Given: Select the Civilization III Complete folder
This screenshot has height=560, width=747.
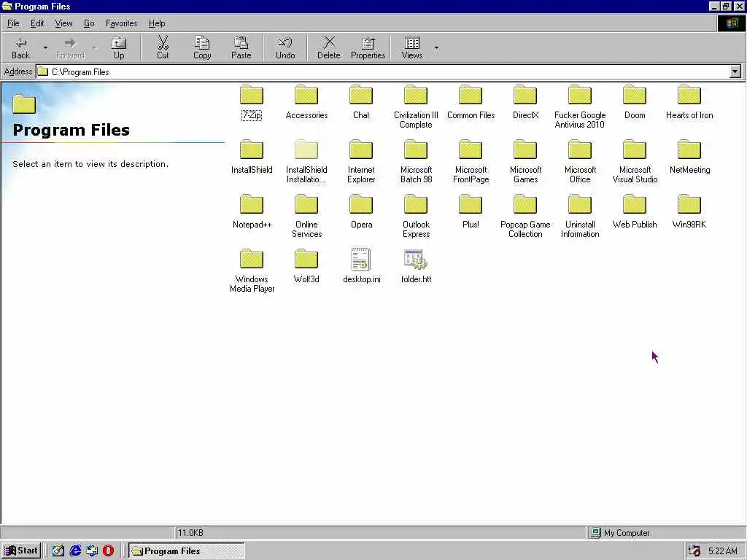Looking at the screenshot, I should click(416, 106).
